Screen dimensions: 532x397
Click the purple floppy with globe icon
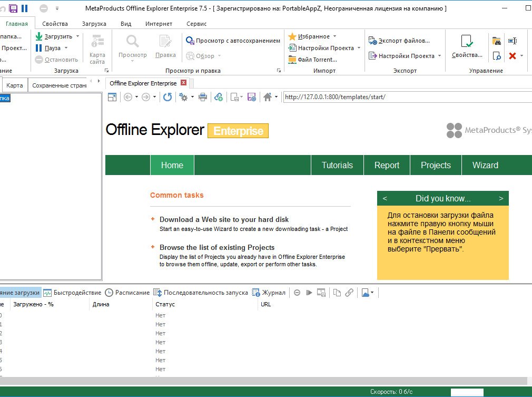[x=252, y=97]
